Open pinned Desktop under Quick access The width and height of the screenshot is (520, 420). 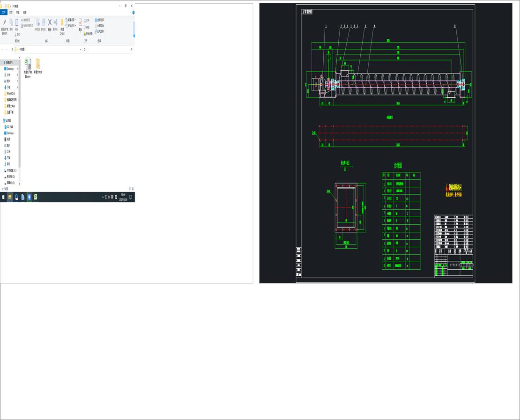coord(10,69)
